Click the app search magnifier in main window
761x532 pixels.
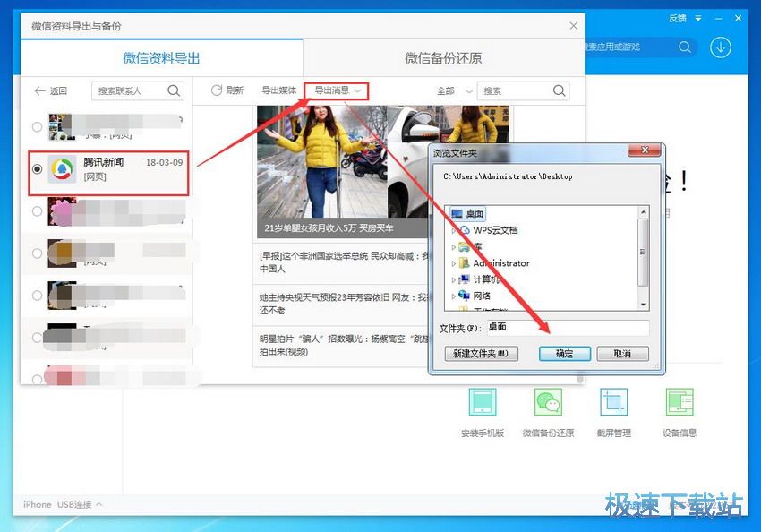685,47
